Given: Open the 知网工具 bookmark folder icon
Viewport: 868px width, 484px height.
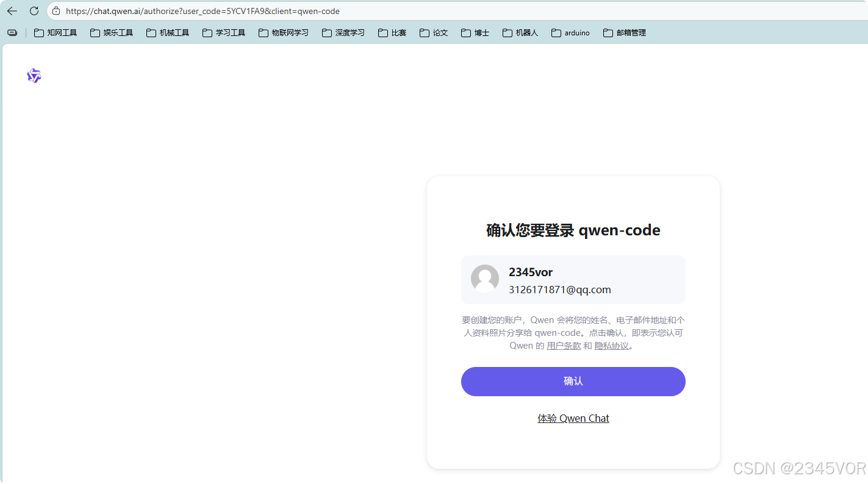Looking at the screenshot, I should click(x=38, y=32).
